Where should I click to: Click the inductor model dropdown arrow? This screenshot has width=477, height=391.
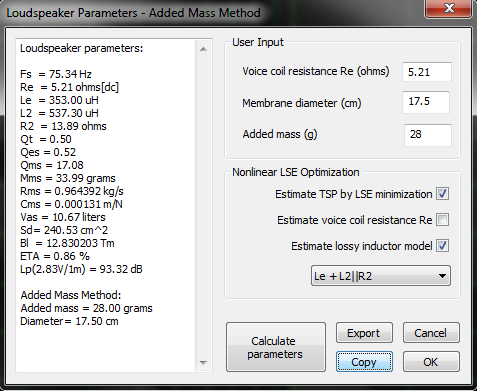coord(442,276)
